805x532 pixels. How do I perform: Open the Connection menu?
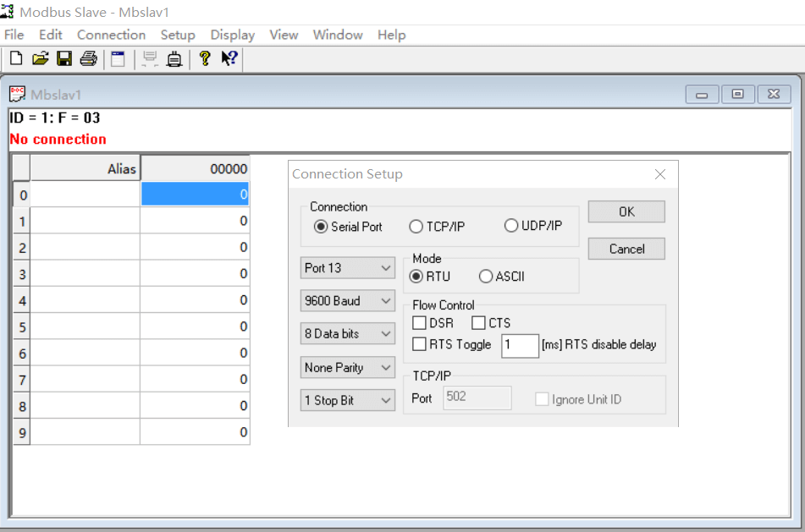(x=112, y=35)
